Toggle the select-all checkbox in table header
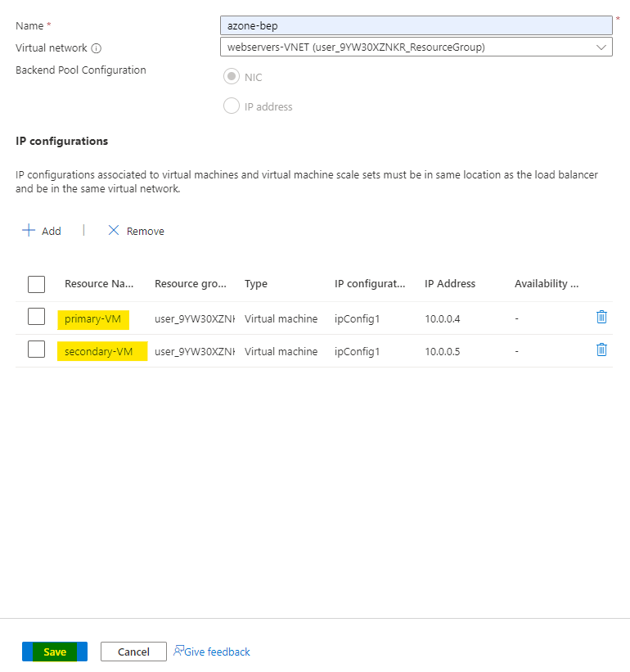The width and height of the screenshot is (630, 672). (36, 284)
